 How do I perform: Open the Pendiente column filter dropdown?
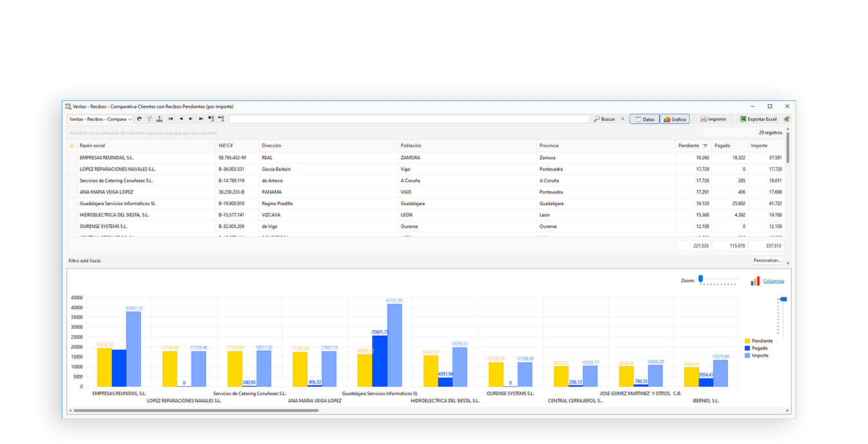[x=705, y=146]
